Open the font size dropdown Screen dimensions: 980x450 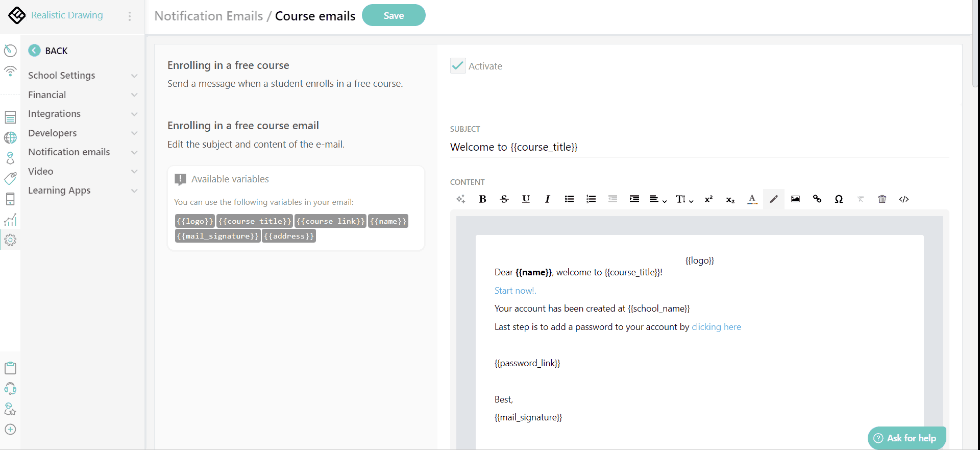point(684,199)
